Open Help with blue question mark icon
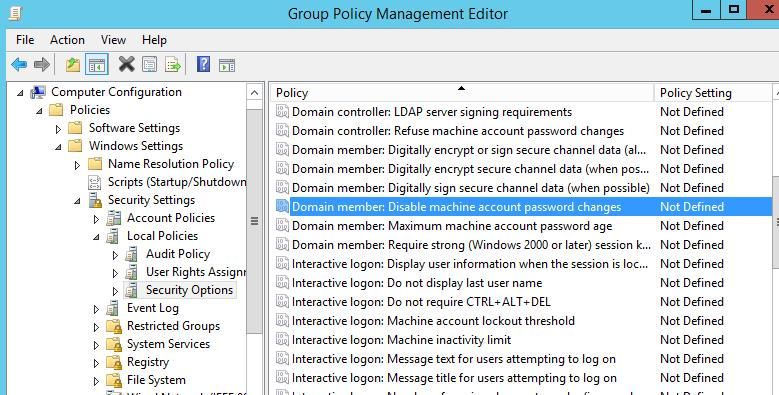This screenshot has height=395, width=779. click(203, 64)
